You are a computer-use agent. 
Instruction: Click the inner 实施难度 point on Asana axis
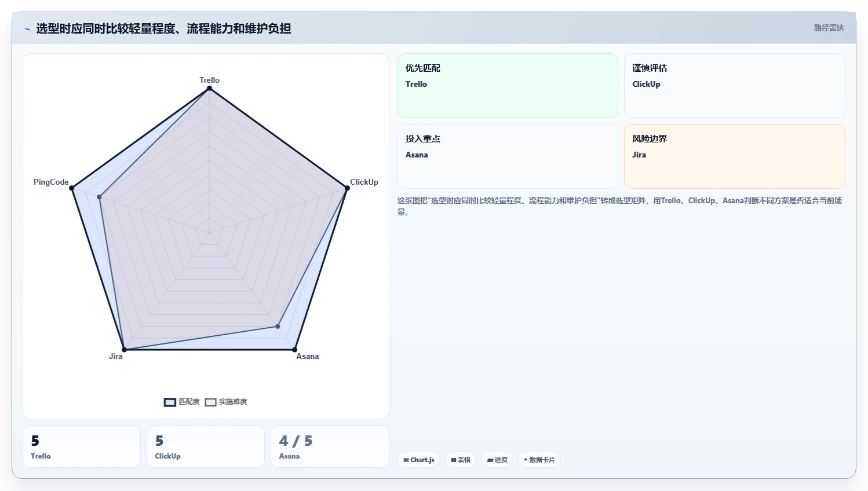pos(278,327)
